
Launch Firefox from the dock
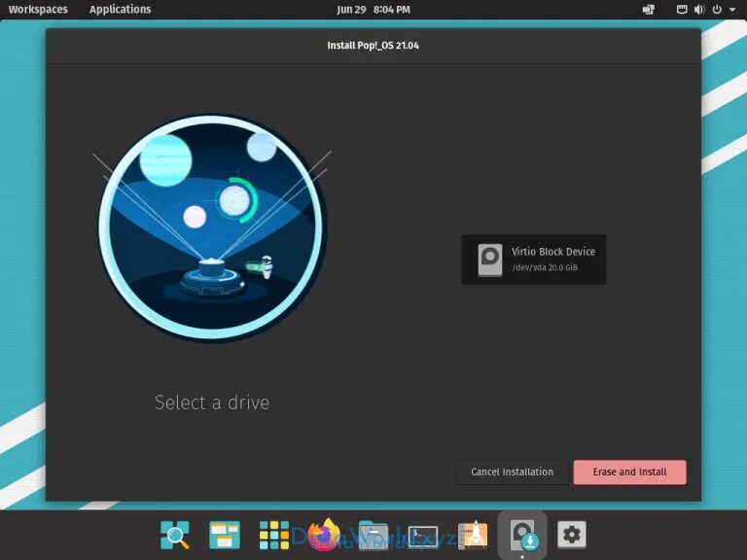tap(324, 535)
